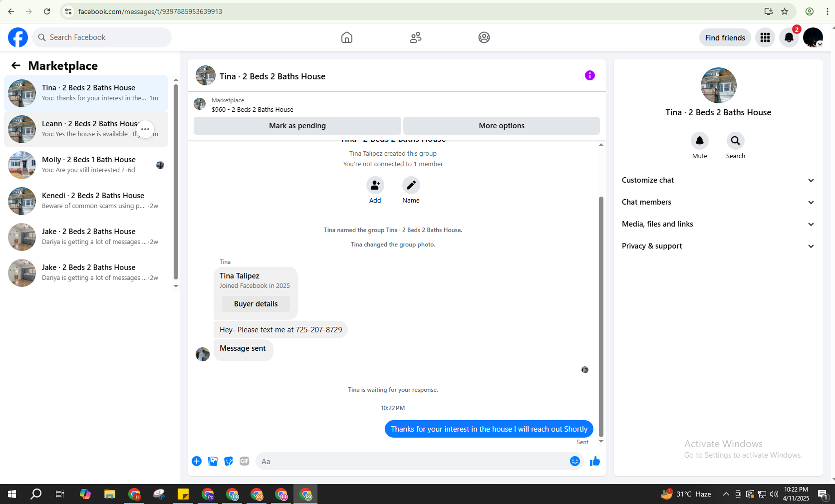Open Task View on the taskbar
This screenshot has height=504, width=835.
(x=60, y=494)
